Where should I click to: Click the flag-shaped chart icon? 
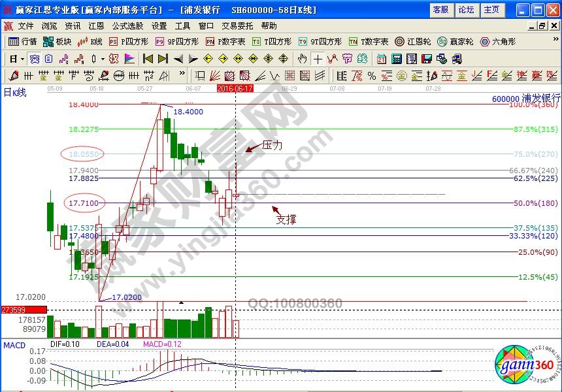tap(129, 59)
